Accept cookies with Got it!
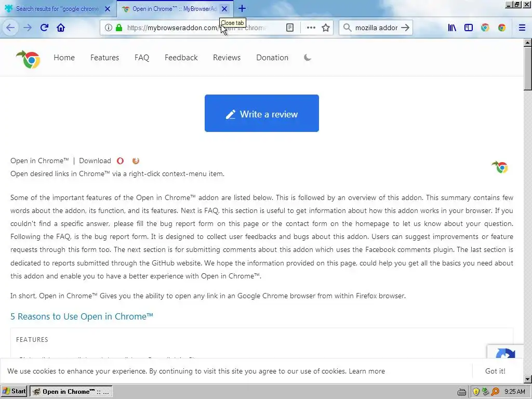The image size is (532, 399). point(495,371)
